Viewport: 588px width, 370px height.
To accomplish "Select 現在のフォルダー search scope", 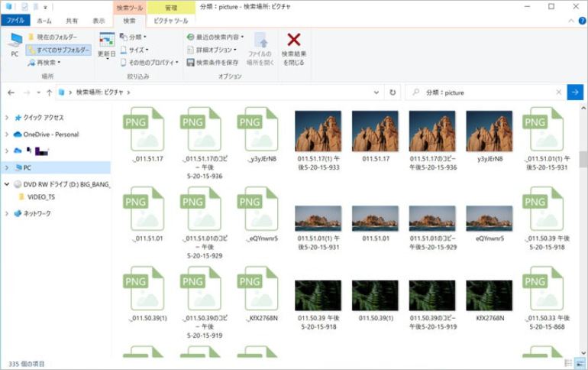I will tap(53, 37).
